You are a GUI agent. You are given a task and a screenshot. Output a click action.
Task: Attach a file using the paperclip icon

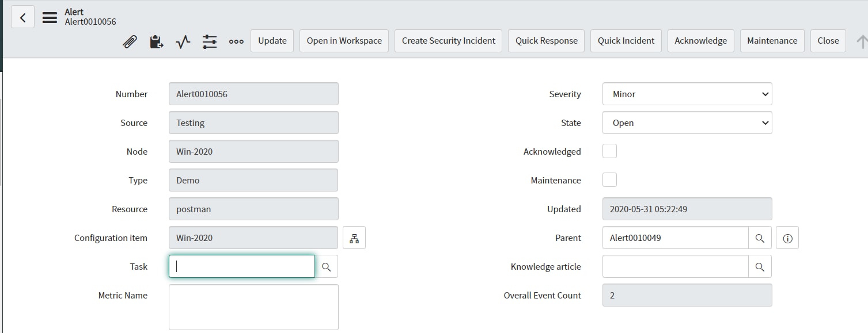[130, 41]
